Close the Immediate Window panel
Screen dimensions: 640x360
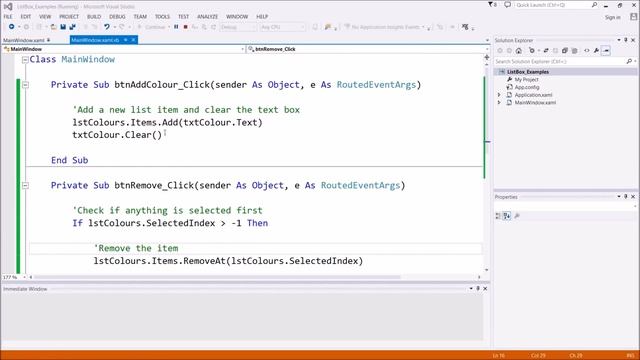point(485,289)
